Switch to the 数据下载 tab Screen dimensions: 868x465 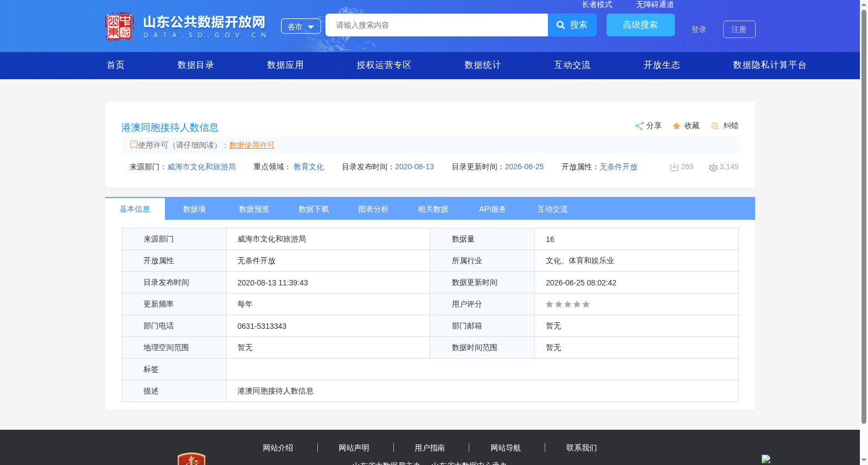(x=314, y=209)
